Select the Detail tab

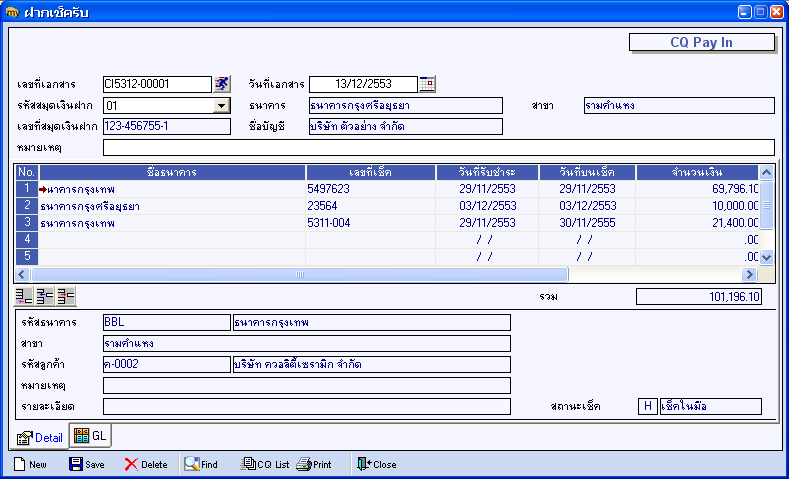tap(40, 438)
